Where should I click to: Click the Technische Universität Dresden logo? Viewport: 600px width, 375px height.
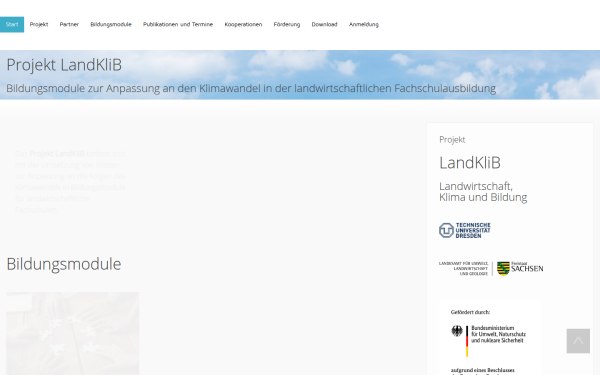465,230
